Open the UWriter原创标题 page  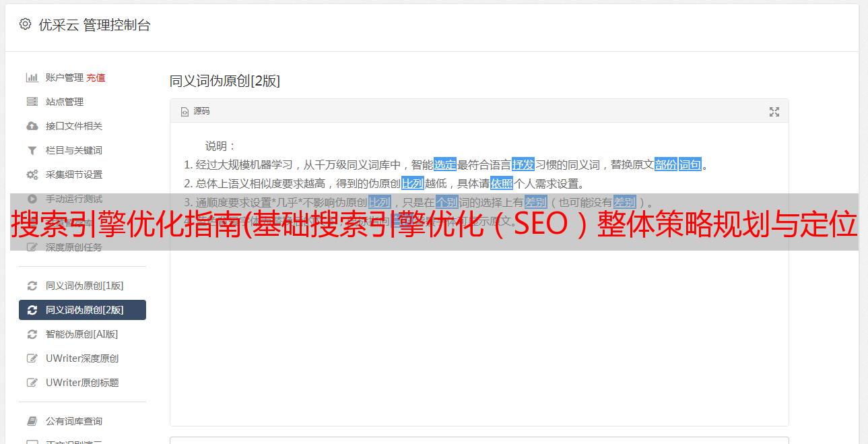tap(82, 383)
